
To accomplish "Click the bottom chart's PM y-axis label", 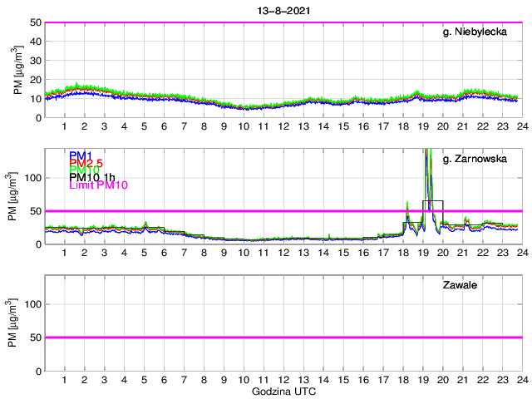I will pos(18,323).
